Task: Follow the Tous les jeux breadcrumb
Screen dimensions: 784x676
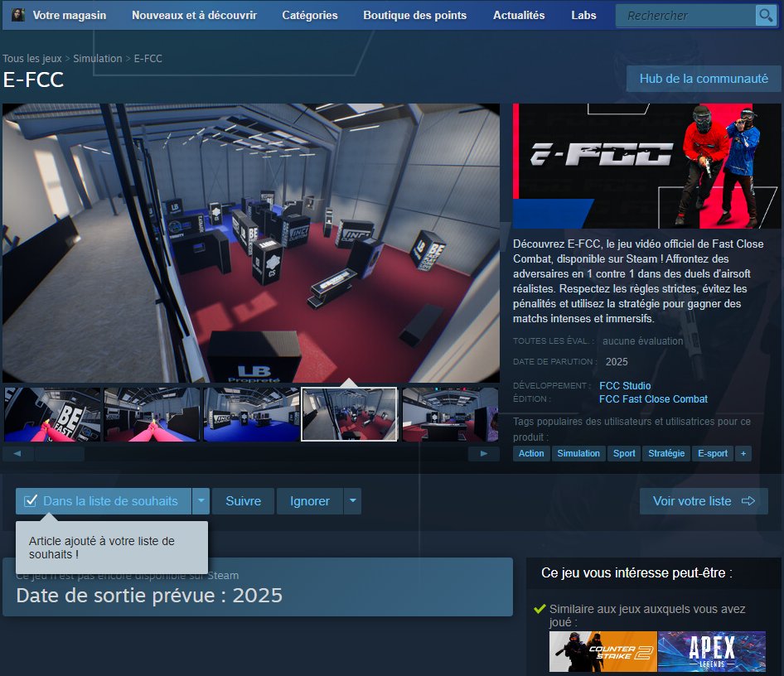Action: coord(32,59)
